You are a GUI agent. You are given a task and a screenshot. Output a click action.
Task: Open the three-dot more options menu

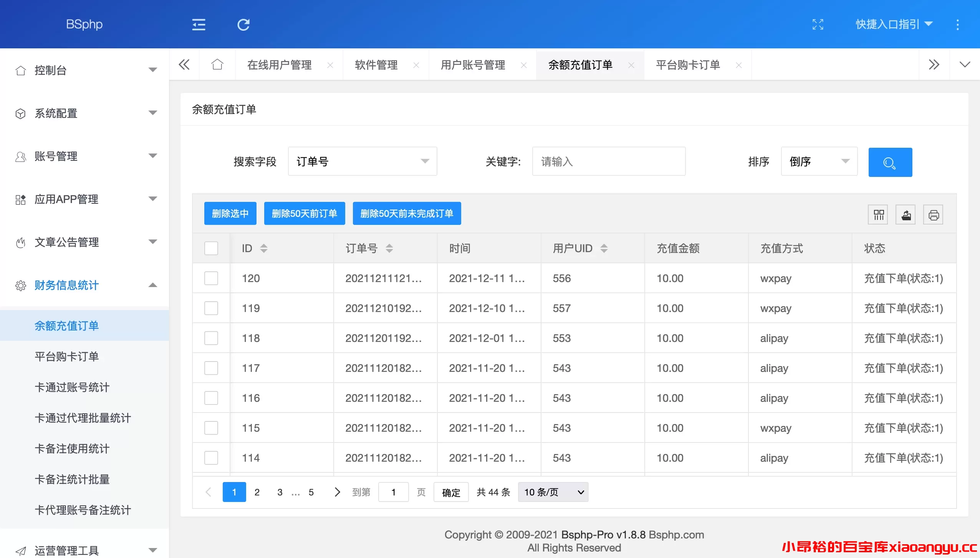958,24
